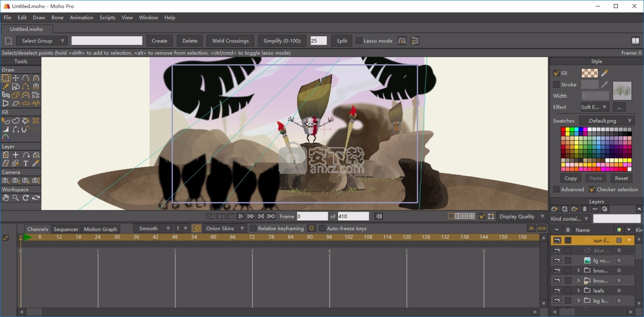Select the Add Point tool
The image size is (644, 317).
tap(26, 78)
